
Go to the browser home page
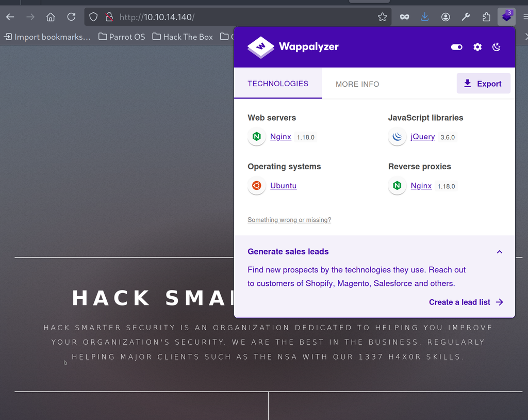coord(51,17)
